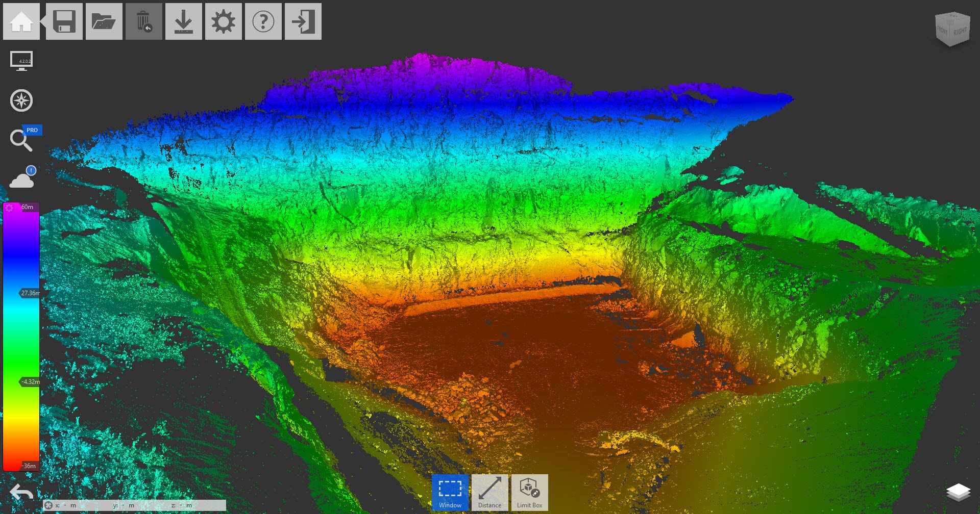The height and width of the screenshot is (514, 980).
Task: Toggle the Window selection tool
Action: point(450,492)
